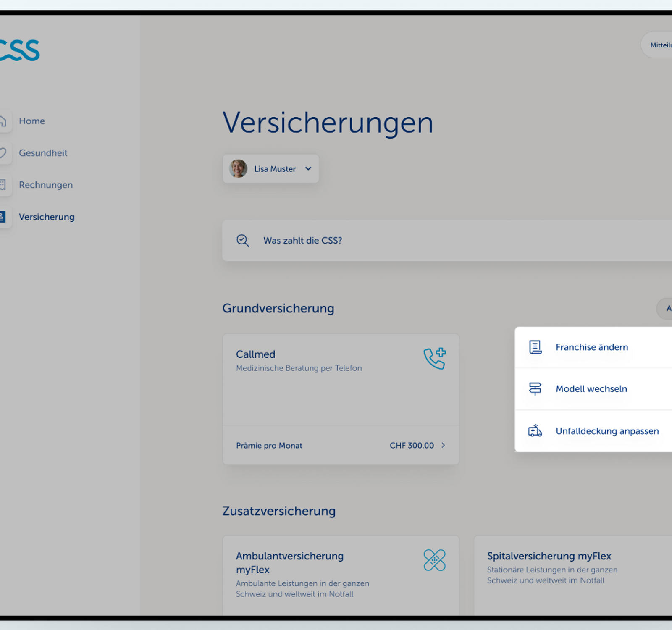Click the Rechnungen invoice icon
Screen dimensions: 672x630
click(x=2, y=185)
